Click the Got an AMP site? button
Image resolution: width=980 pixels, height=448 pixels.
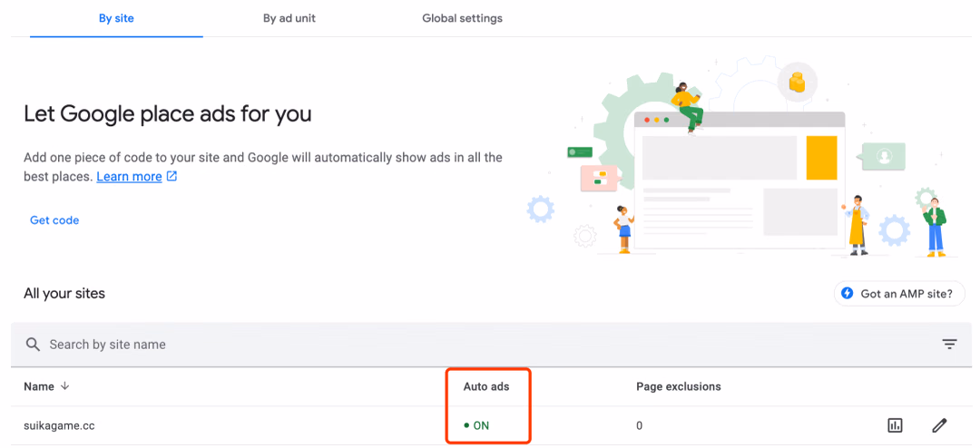click(899, 294)
